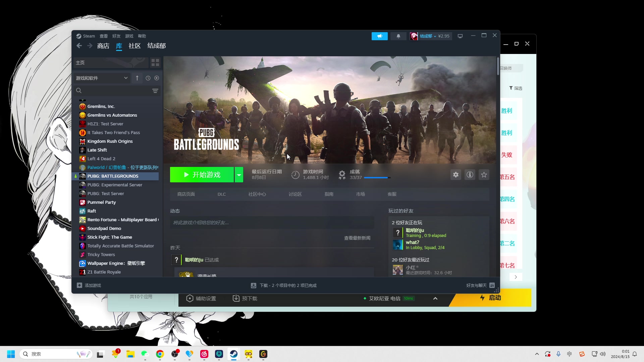Expand server selector chevron in background window
Image resolution: width=644 pixels, height=362 pixels.
click(435, 298)
